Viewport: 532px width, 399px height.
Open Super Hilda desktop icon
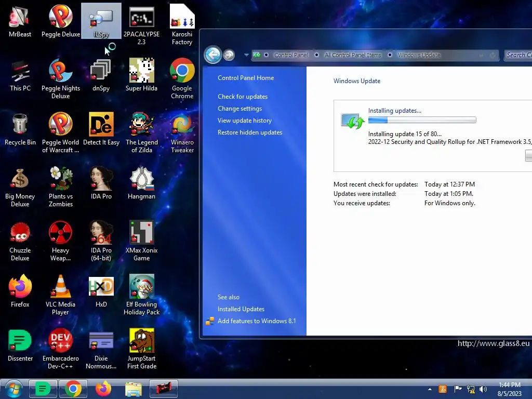141,75
